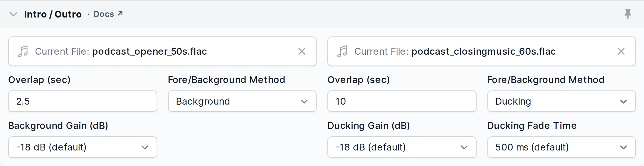The width and height of the screenshot is (644, 166).
Task: Click the chevron arrow of the Ducking dropdown
Action: [624, 102]
